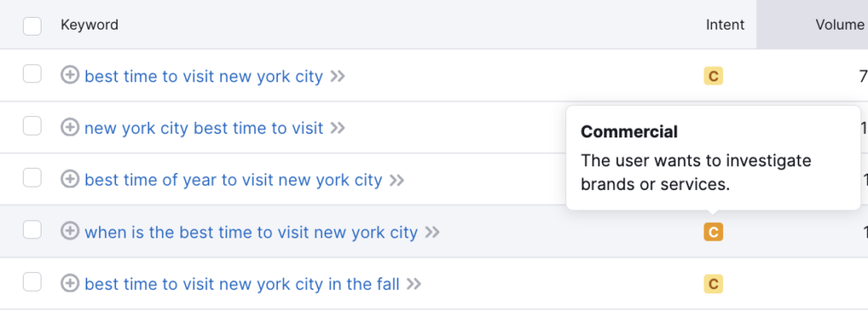Click the Keyword column header
The height and width of the screenshot is (312, 868).
coord(89,25)
